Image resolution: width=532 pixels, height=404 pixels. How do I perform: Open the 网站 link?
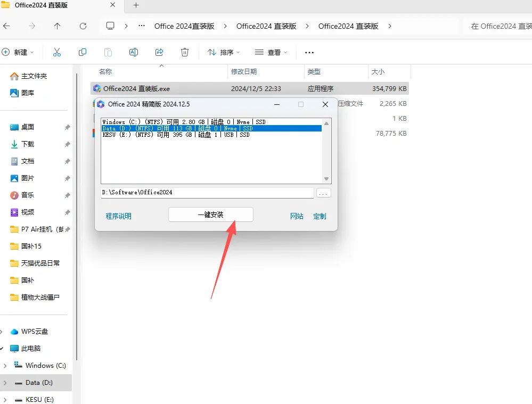coord(297,216)
